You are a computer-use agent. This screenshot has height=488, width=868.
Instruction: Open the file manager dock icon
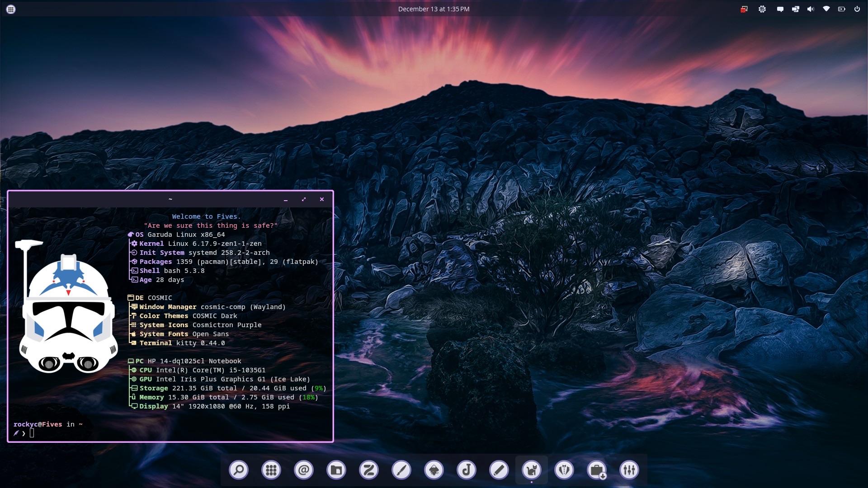tap(336, 470)
